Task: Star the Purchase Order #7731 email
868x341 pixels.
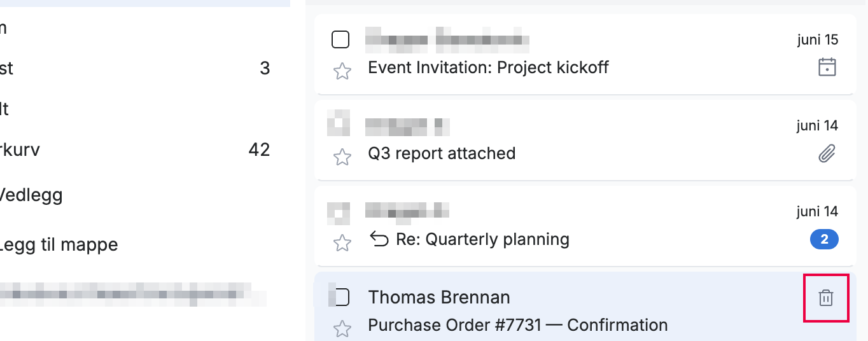Action: point(342,329)
